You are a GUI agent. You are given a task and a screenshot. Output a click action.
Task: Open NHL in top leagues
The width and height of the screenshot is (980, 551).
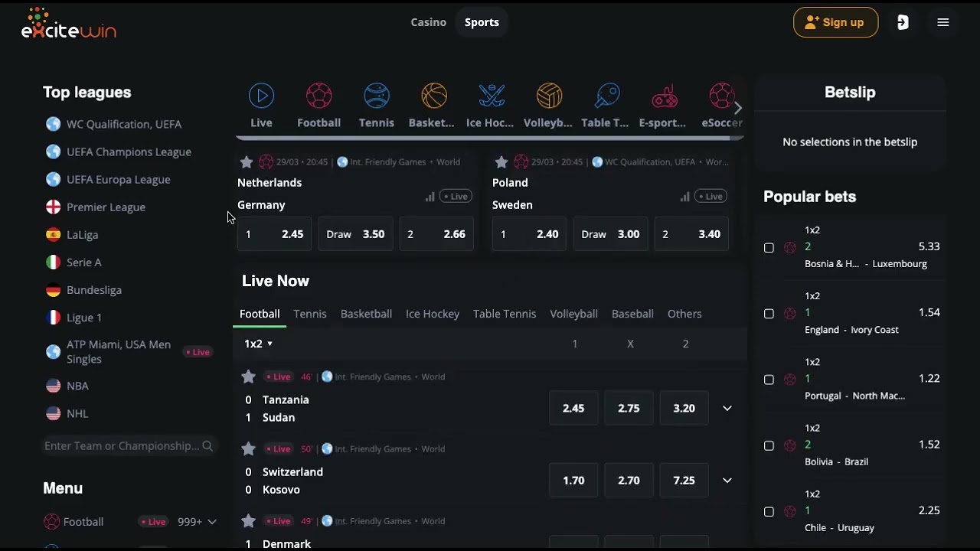[77, 413]
